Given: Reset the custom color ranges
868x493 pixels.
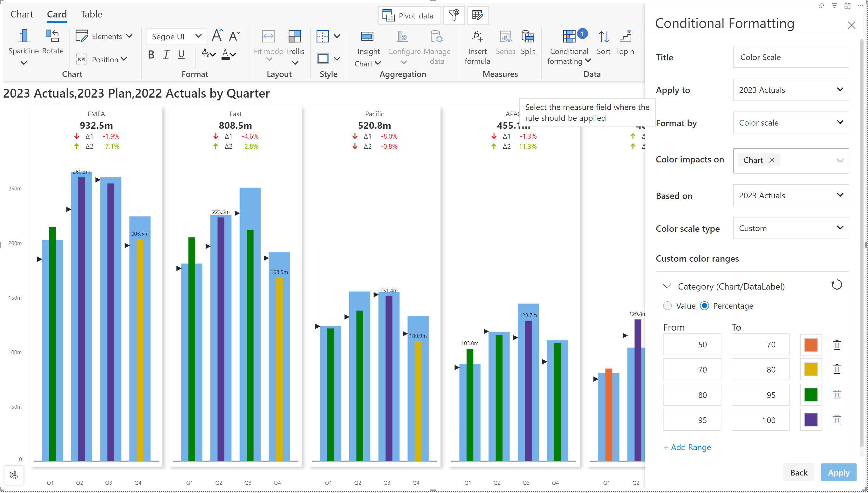Looking at the screenshot, I should (x=836, y=285).
